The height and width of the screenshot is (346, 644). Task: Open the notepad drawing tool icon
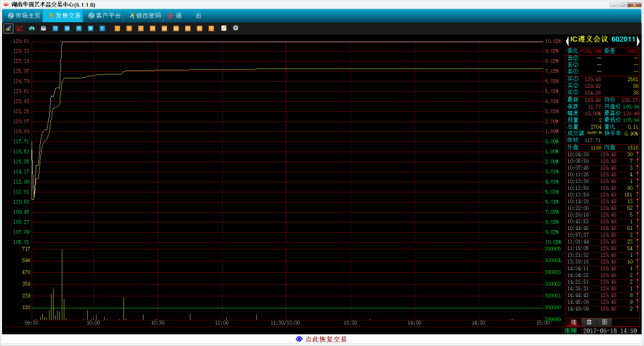(x=224, y=28)
